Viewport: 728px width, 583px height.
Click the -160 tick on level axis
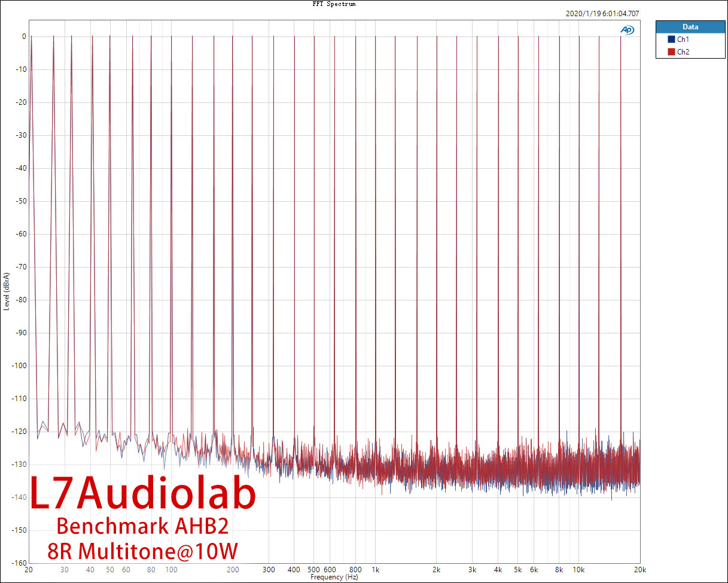click(x=19, y=563)
